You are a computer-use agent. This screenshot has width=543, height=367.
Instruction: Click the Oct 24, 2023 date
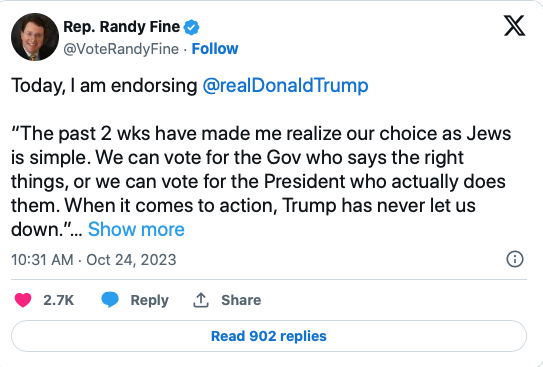(131, 260)
